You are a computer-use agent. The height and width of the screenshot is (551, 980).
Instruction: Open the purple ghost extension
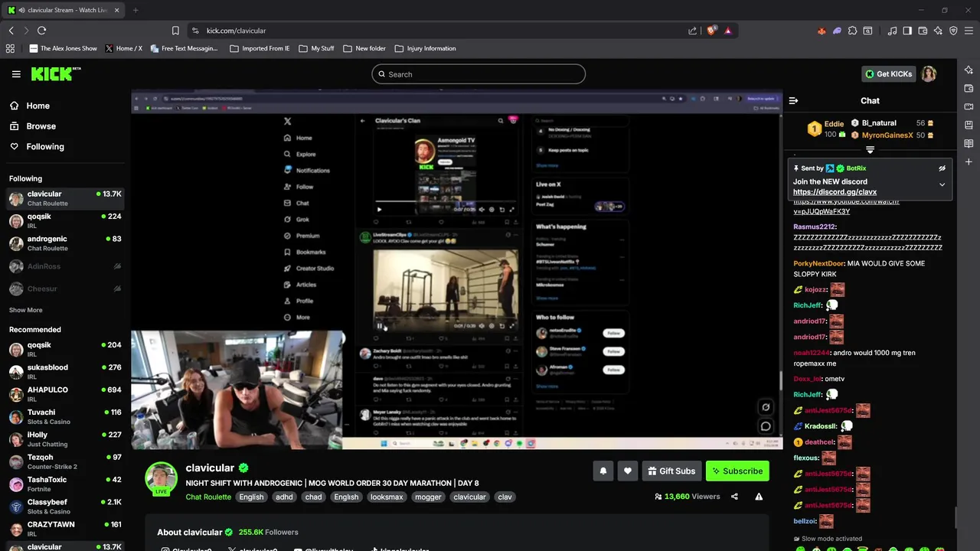coord(837,31)
